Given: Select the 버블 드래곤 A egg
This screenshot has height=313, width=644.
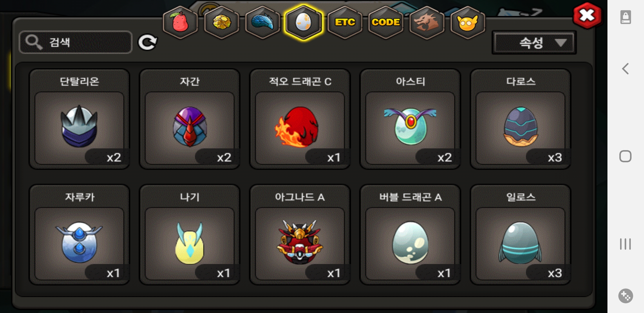Looking at the screenshot, I should click(410, 234).
